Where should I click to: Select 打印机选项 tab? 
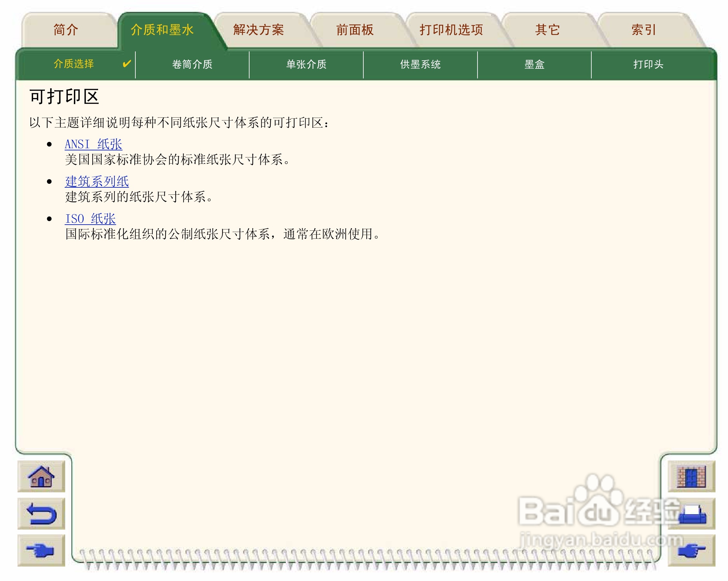coord(451,30)
